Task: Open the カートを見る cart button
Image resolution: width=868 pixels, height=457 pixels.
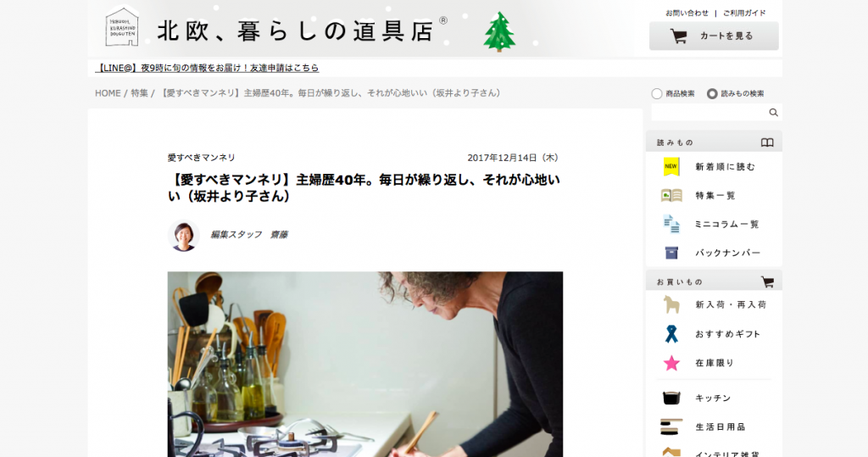Action: (x=714, y=36)
